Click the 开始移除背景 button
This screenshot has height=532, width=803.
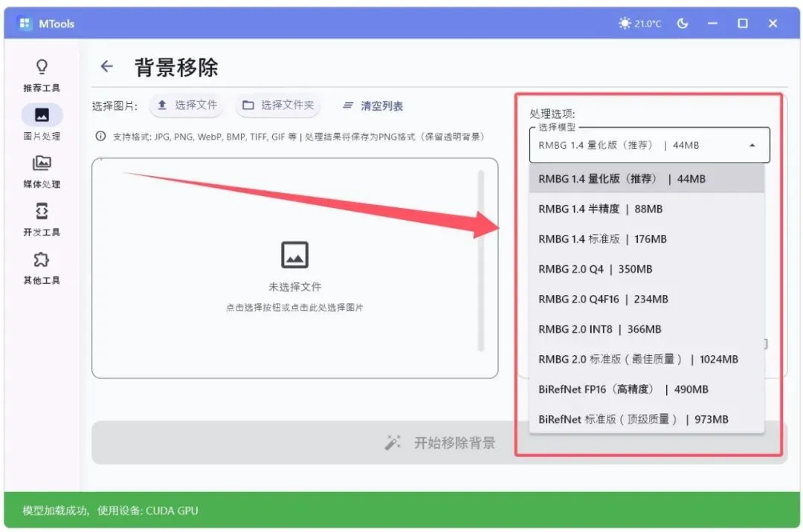[x=439, y=443]
